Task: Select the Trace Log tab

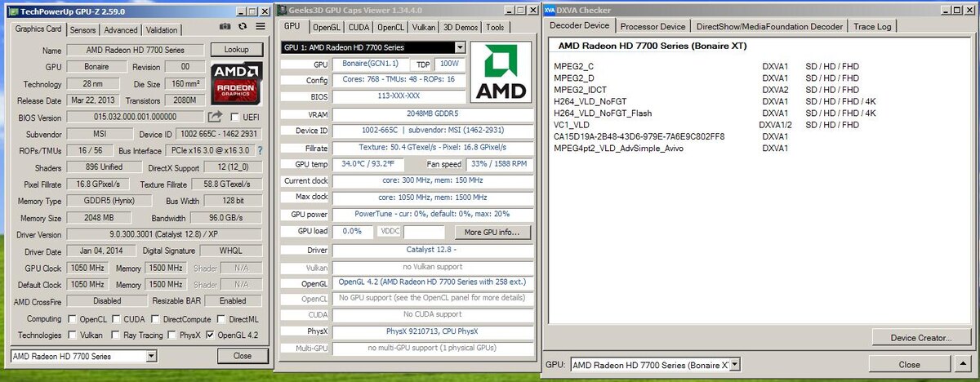Action: point(872,26)
